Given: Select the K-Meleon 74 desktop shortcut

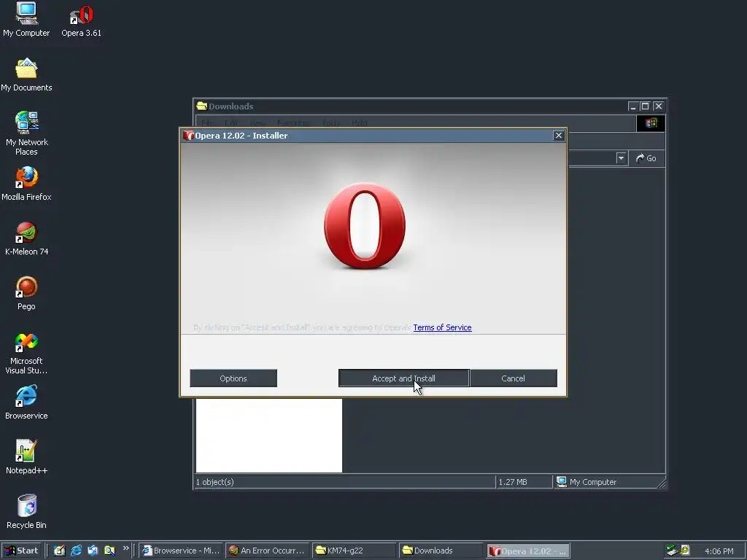Looking at the screenshot, I should 26,238.
